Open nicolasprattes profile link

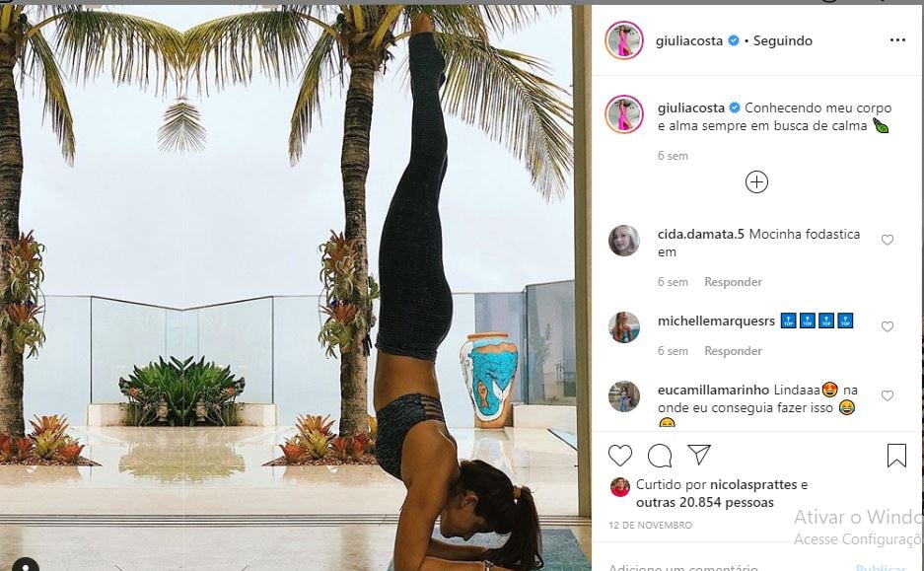click(753, 485)
